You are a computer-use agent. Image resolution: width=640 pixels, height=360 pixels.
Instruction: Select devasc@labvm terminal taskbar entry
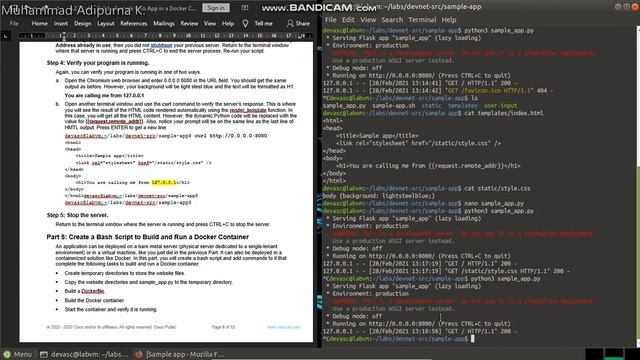point(85,354)
